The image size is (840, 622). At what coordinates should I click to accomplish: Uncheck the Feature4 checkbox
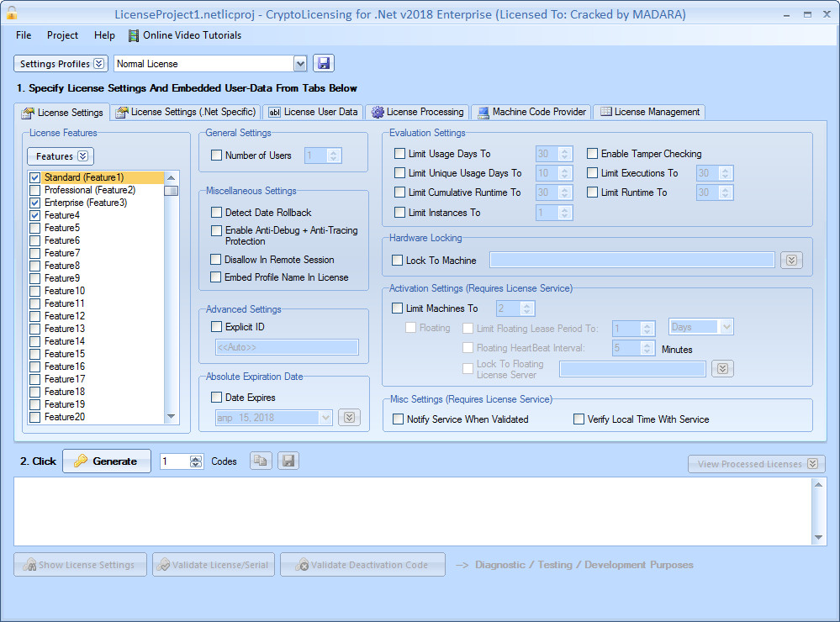(34, 215)
